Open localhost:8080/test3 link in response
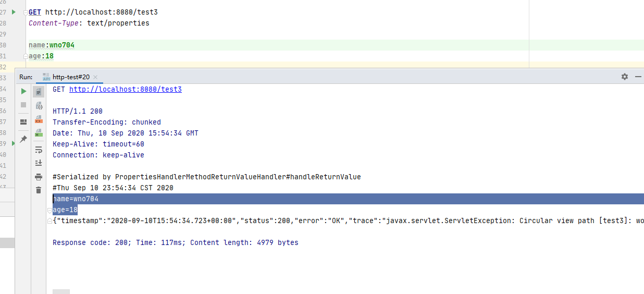 [125, 90]
